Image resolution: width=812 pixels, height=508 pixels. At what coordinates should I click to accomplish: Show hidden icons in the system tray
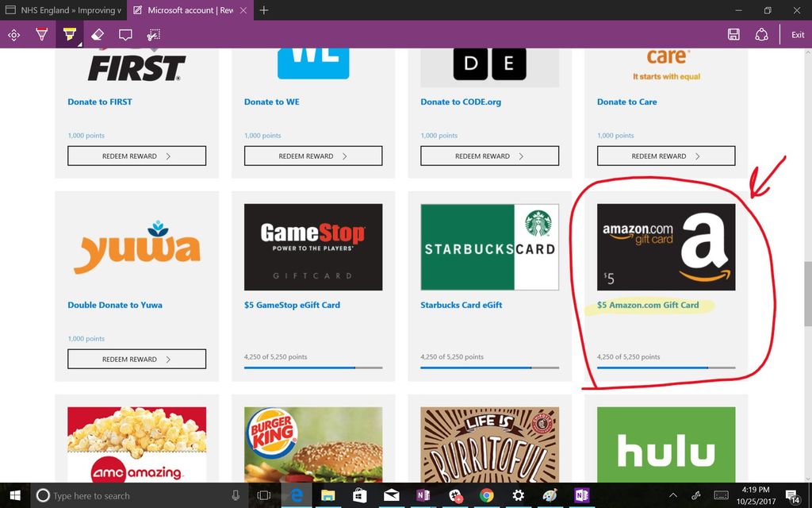tap(672, 495)
